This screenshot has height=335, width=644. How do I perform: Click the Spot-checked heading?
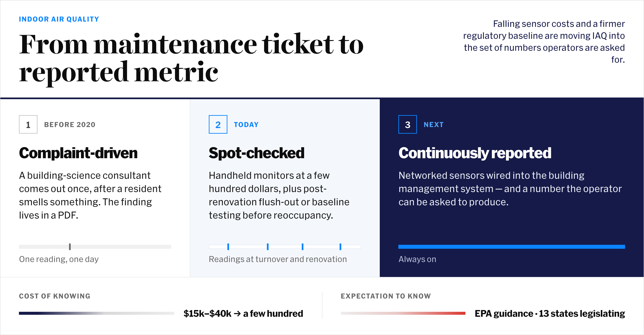tap(257, 153)
